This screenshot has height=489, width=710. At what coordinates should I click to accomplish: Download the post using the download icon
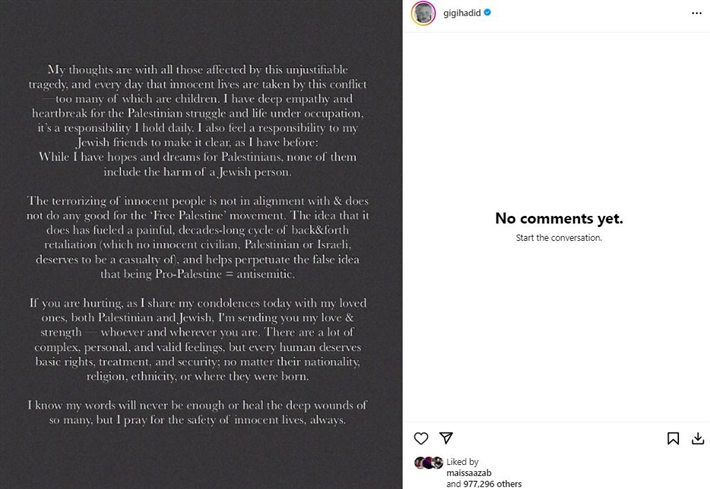[696, 438]
